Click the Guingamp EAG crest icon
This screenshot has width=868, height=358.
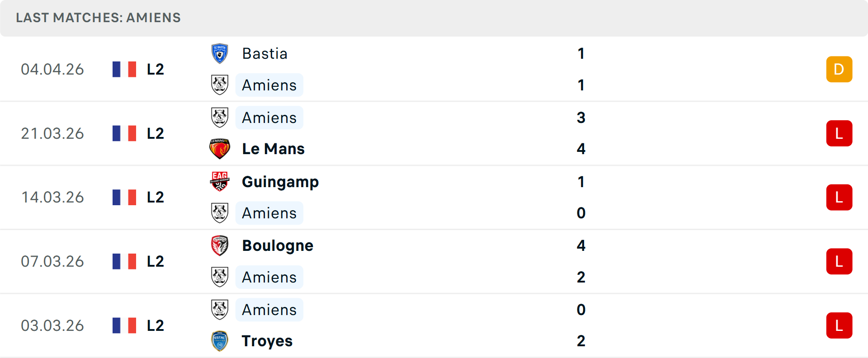coord(220,182)
